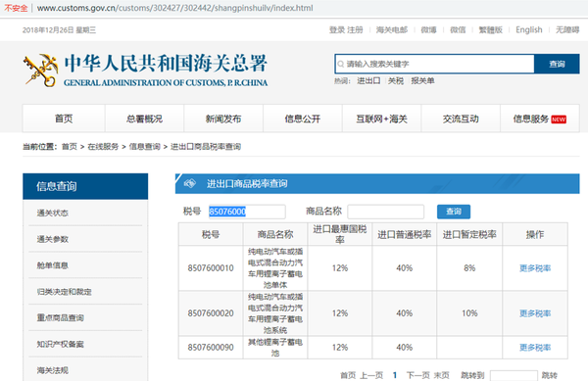
Task: Click hot keyword 进出口
Action: 368,81
